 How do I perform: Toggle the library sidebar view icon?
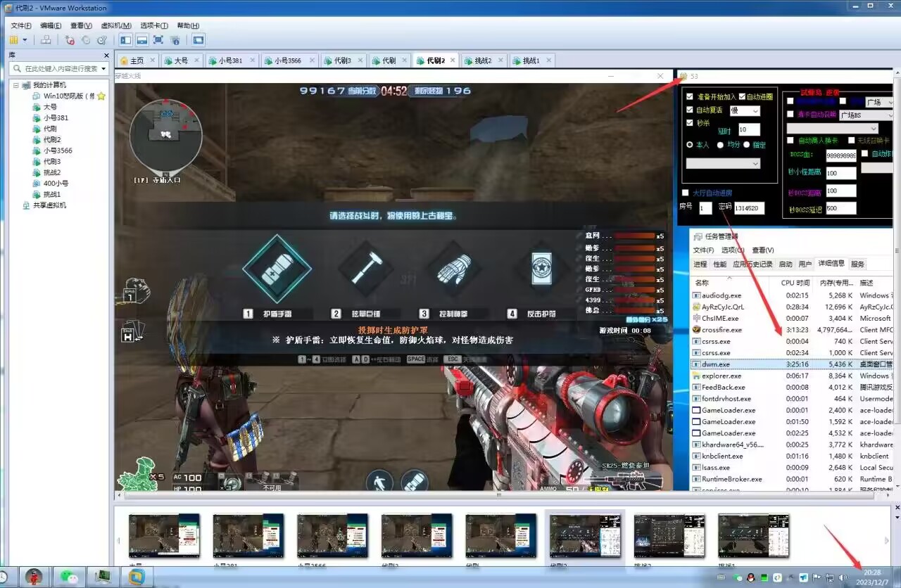[125, 40]
